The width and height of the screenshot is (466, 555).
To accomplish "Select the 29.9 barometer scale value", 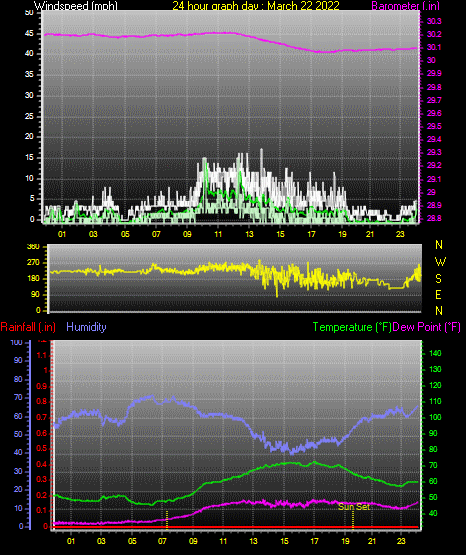I will (434, 73).
